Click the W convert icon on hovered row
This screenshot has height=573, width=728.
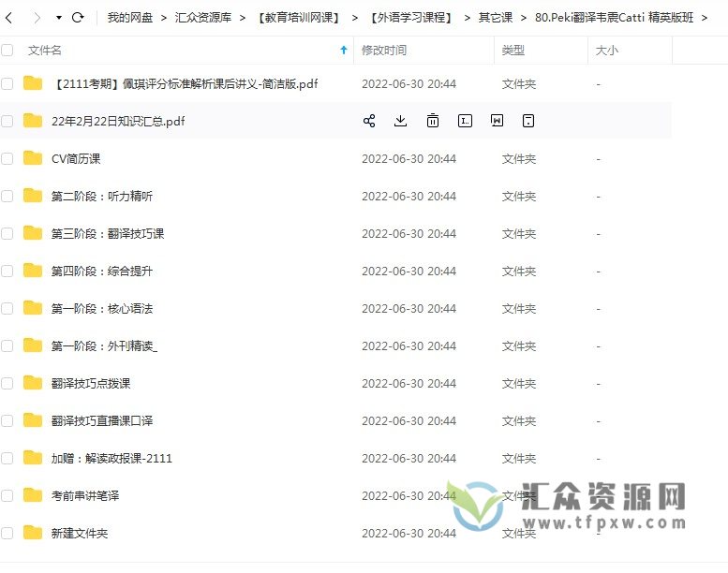[x=497, y=121]
